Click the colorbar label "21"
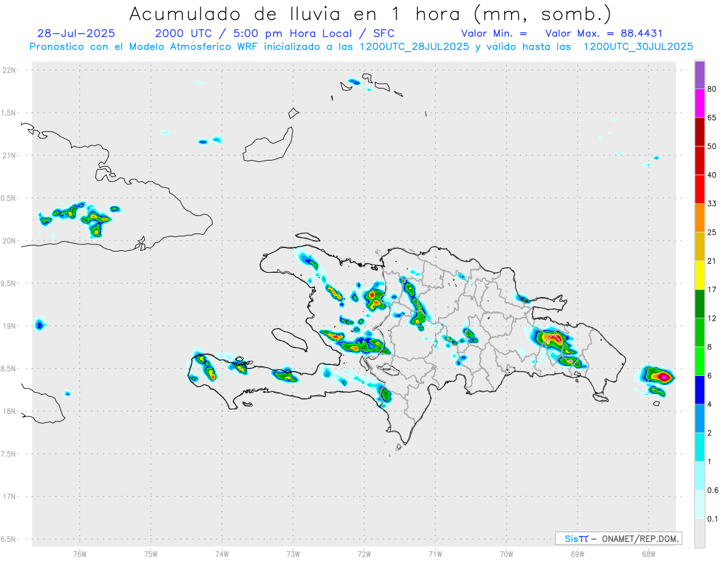Screen dimensions: 728x562 tap(712, 261)
